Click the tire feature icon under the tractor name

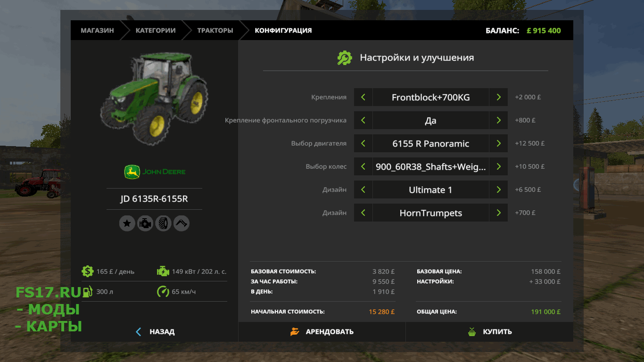[x=163, y=223]
